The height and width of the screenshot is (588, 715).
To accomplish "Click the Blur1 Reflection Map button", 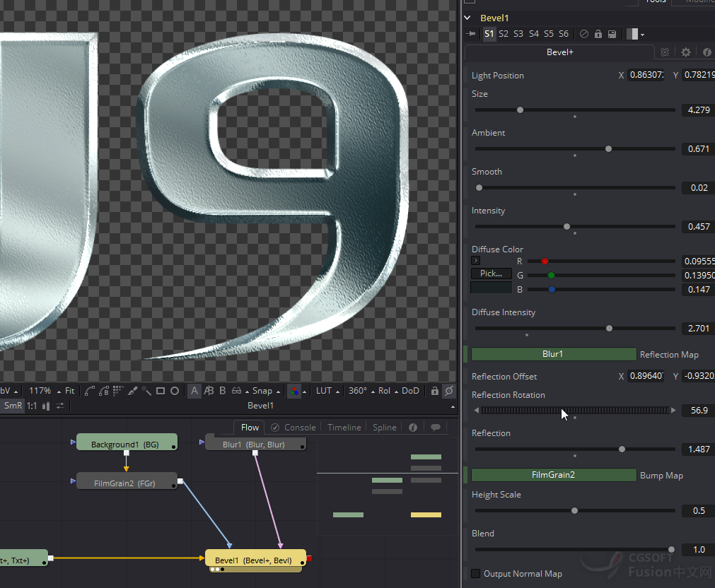I will 554,354.
